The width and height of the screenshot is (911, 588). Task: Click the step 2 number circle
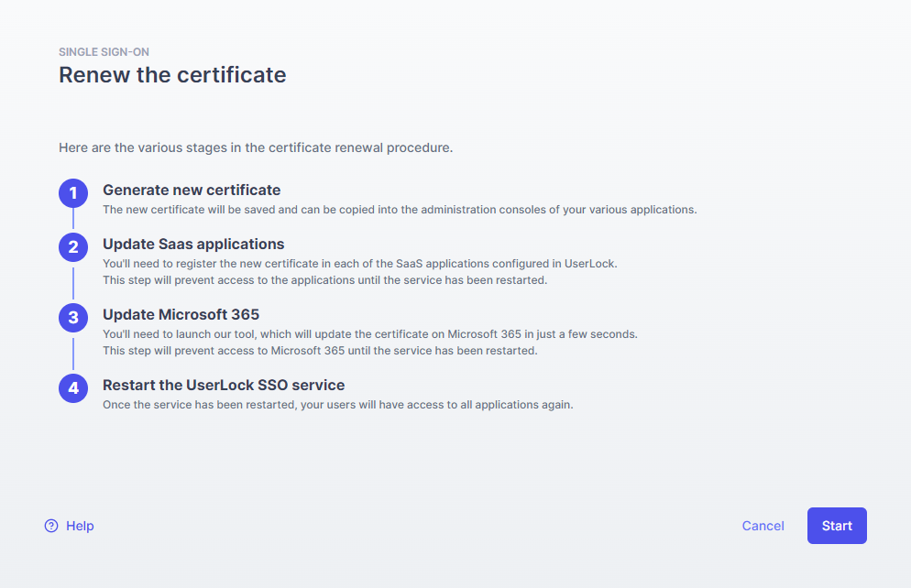click(x=73, y=247)
